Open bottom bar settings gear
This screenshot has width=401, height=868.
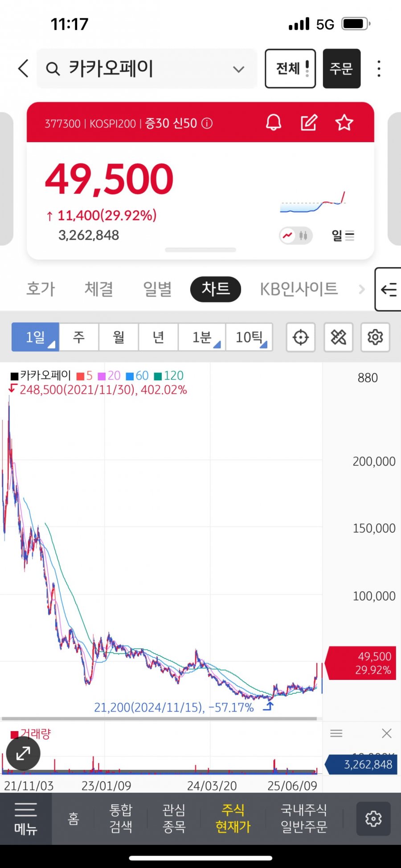pyautogui.click(x=373, y=819)
